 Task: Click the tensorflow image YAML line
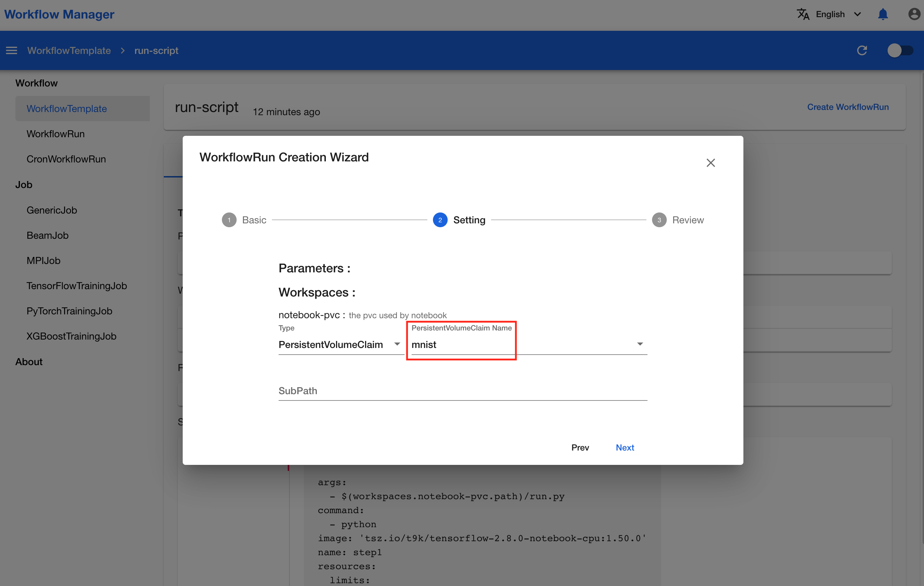coord(482,538)
